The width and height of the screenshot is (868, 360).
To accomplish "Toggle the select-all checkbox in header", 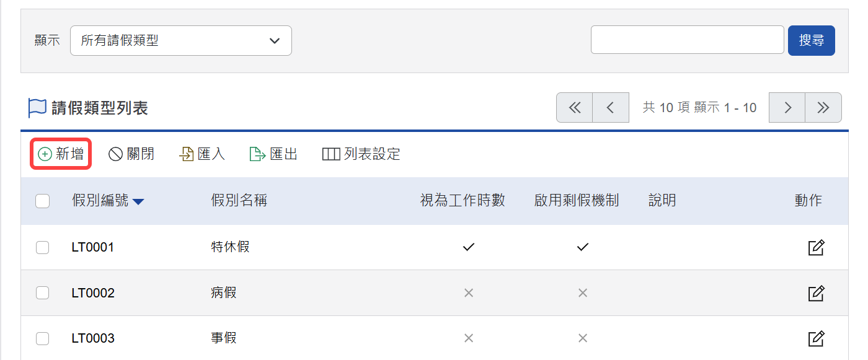I will pos(42,201).
